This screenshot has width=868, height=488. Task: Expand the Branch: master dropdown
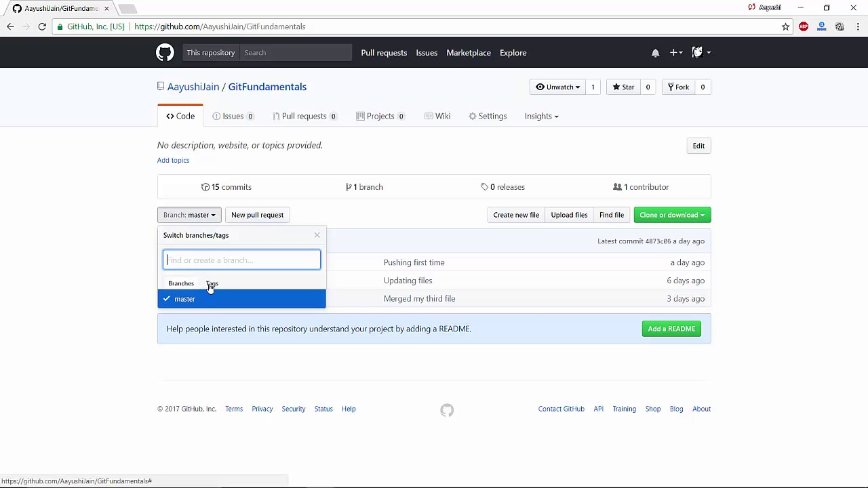189,215
